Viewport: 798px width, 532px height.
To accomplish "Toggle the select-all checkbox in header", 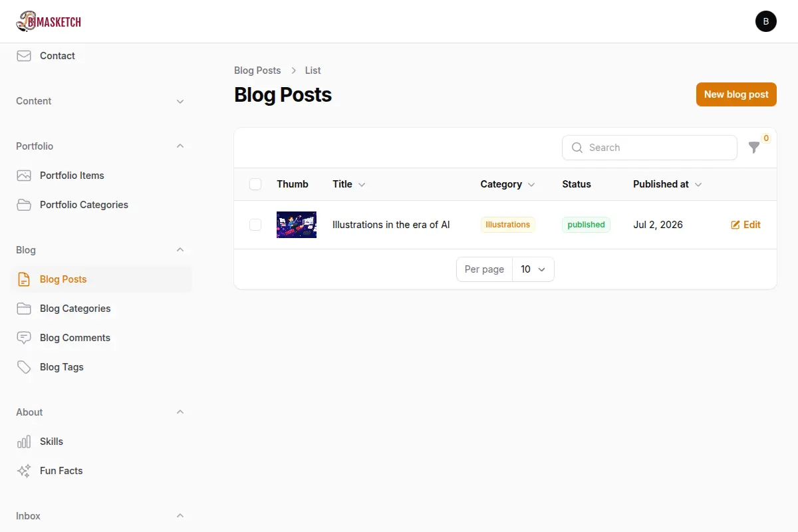I will tap(255, 184).
